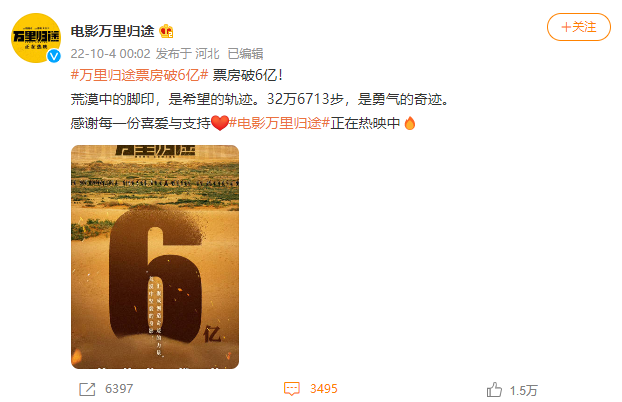Click the comment count 3495
Screen dimensions: 622x402
pos(324,389)
